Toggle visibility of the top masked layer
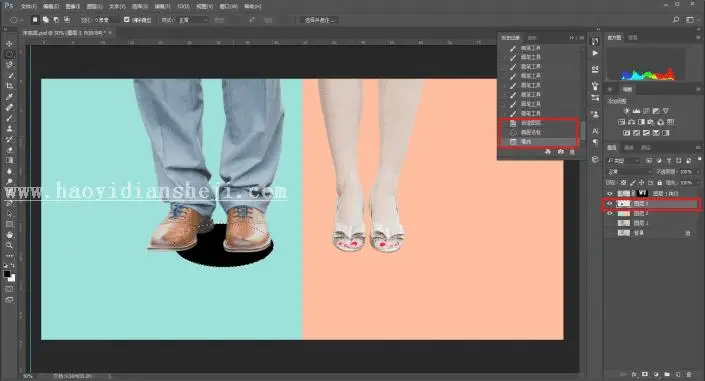 [610, 193]
